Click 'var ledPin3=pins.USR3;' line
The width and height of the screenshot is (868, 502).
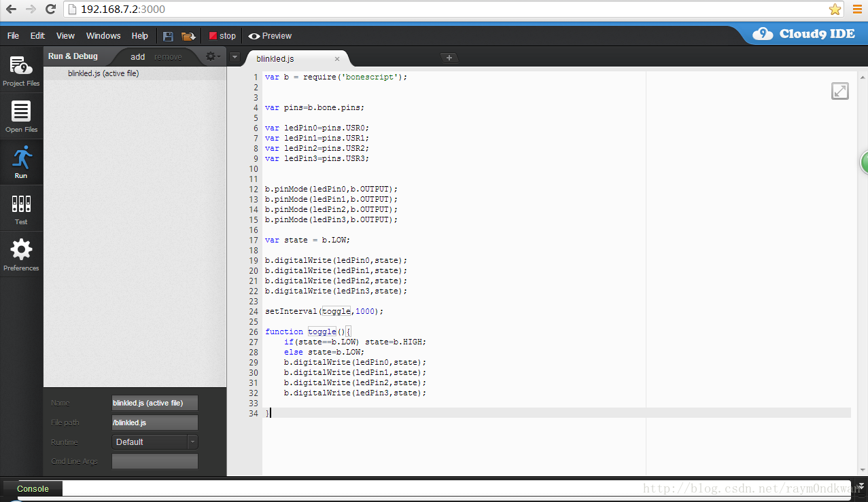[317, 158]
